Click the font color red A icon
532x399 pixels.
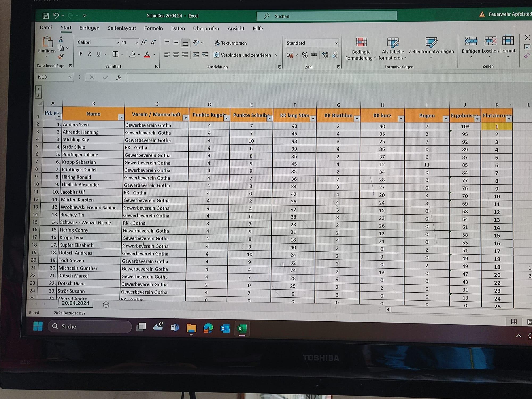(x=147, y=55)
